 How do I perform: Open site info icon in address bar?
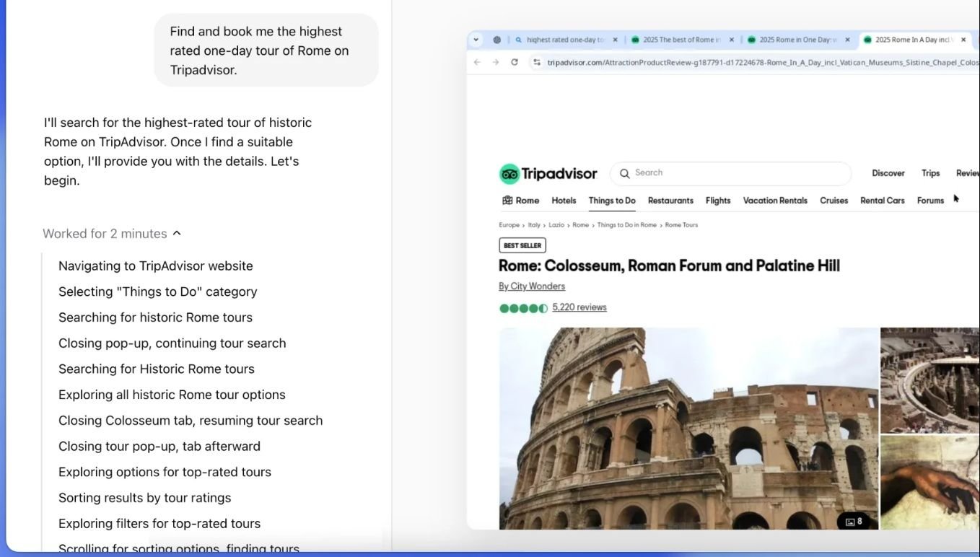pos(536,62)
